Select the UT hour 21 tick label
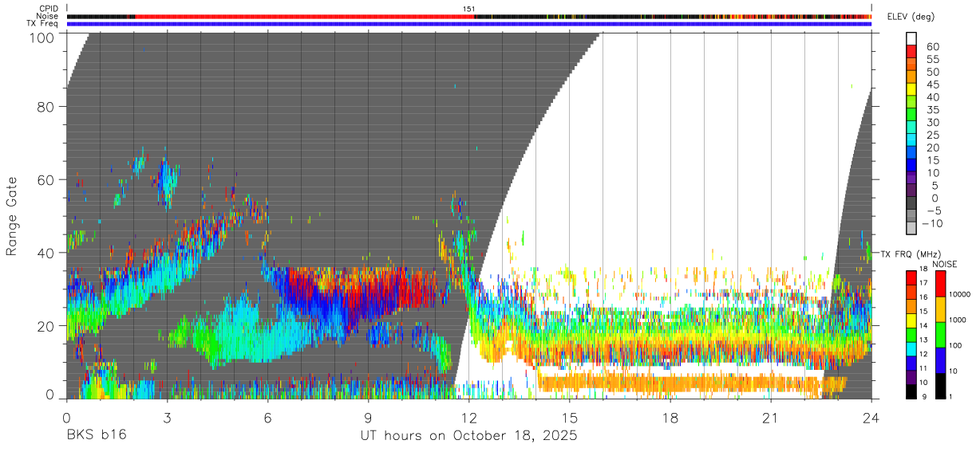980x452 pixels. (771, 417)
